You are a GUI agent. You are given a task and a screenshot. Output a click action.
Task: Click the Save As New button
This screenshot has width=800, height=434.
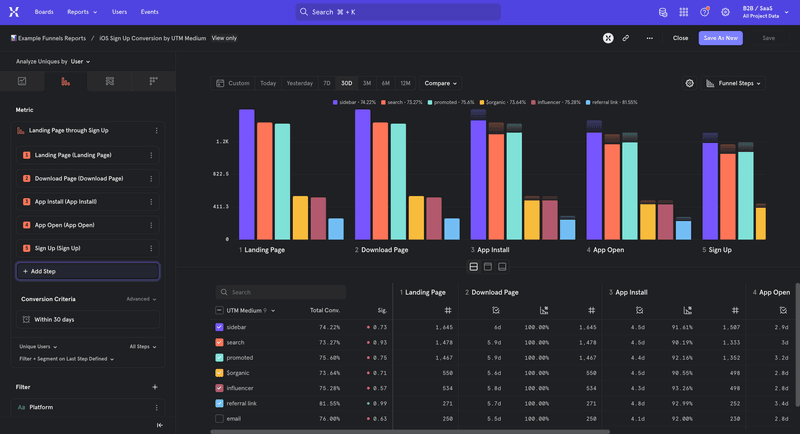coord(721,38)
